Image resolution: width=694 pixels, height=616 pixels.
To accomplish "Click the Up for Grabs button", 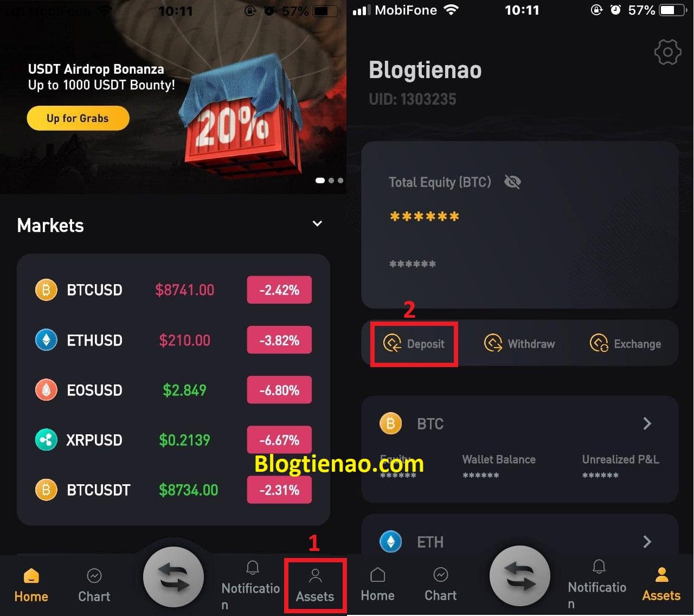I will pyautogui.click(x=78, y=118).
